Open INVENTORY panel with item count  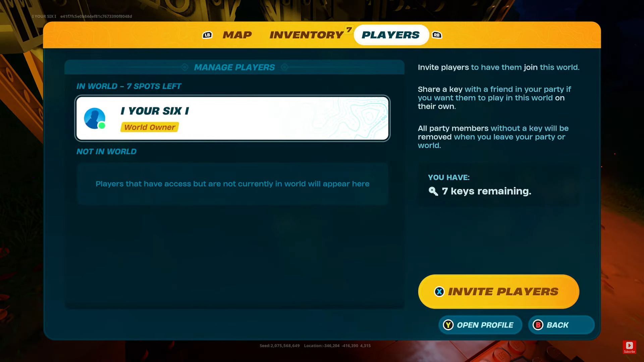(x=307, y=35)
